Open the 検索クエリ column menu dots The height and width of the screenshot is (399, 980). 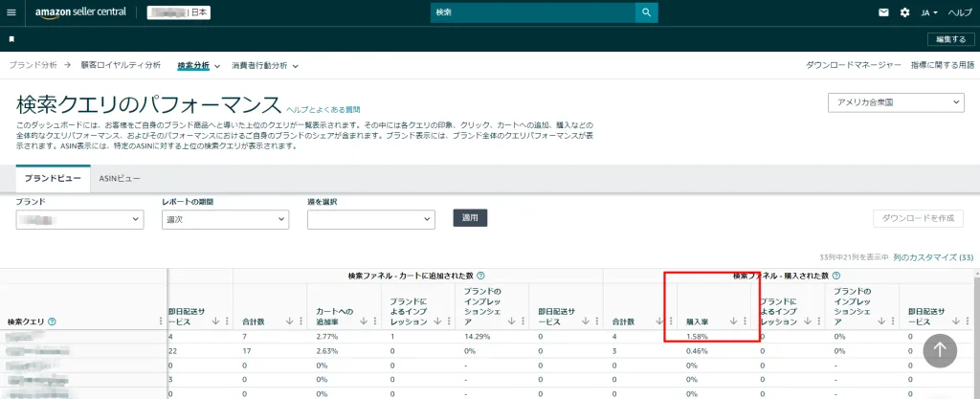pyautogui.click(x=161, y=321)
